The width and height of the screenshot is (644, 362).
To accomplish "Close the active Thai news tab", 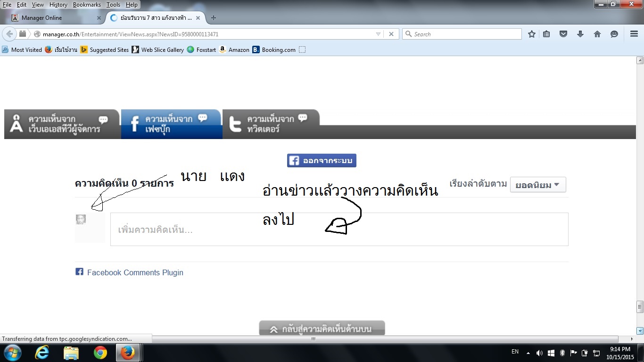I will pyautogui.click(x=198, y=18).
